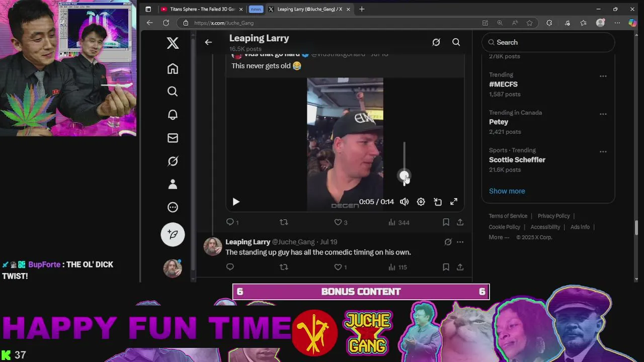
Task: Open a new browser tab
Action: tap(362, 9)
